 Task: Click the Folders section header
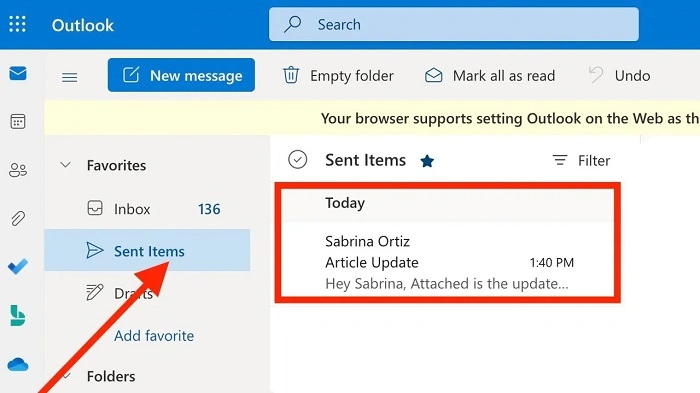click(111, 376)
